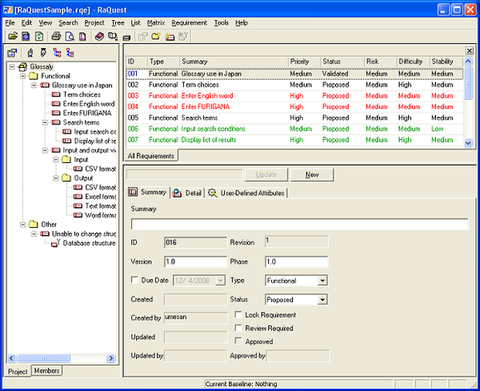The height and width of the screenshot is (391, 480).
Task: Collapse the Other folder in tree
Action: click(x=23, y=224)
